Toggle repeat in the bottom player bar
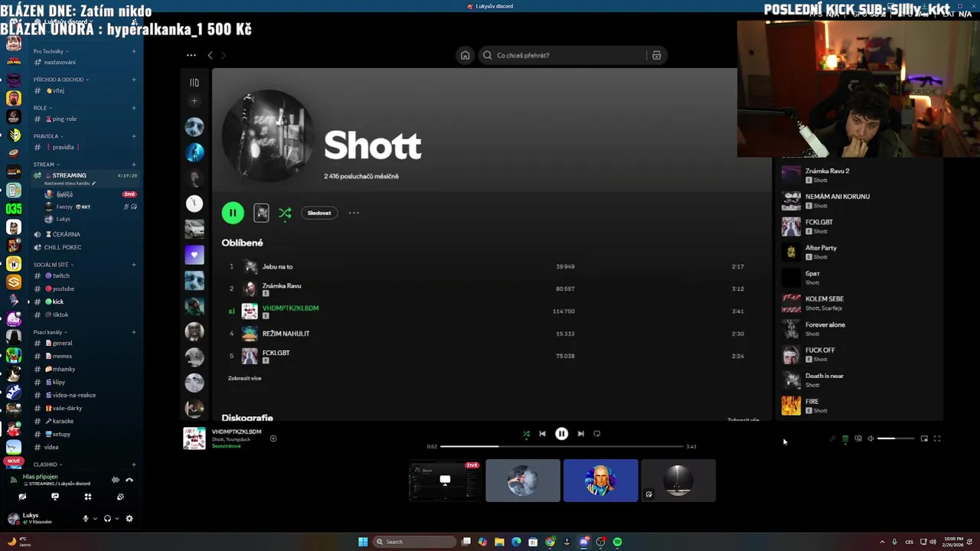980x551 pixels. point(597,434)
